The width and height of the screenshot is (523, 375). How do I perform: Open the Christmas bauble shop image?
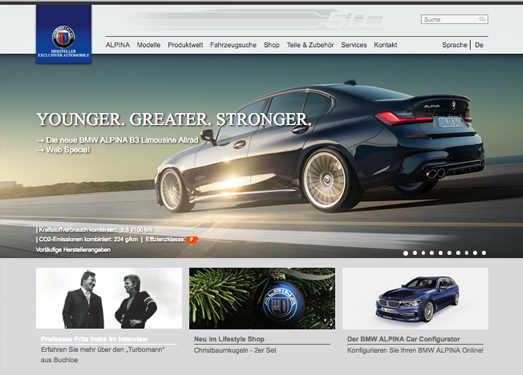pyautogui.click(x=262, y=298)
